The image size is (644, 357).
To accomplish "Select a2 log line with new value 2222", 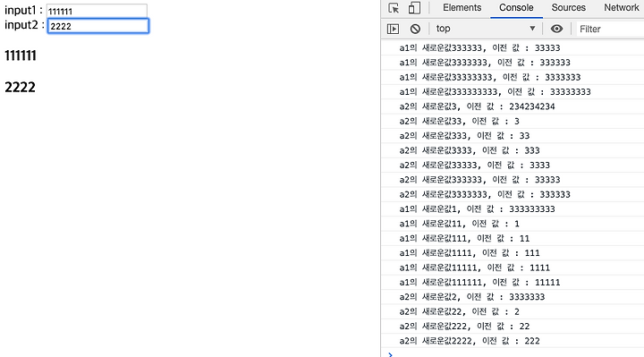I will (x=513, y=341).
